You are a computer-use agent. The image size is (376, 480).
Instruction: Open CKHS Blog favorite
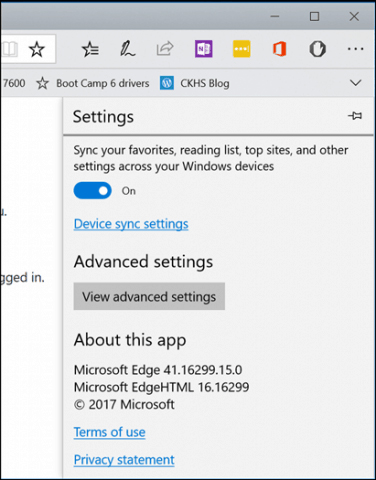(195, 83)
